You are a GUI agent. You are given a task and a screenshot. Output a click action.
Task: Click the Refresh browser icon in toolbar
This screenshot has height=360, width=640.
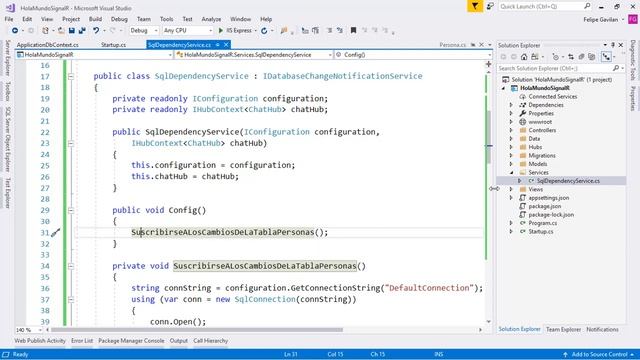click(264, 31)
